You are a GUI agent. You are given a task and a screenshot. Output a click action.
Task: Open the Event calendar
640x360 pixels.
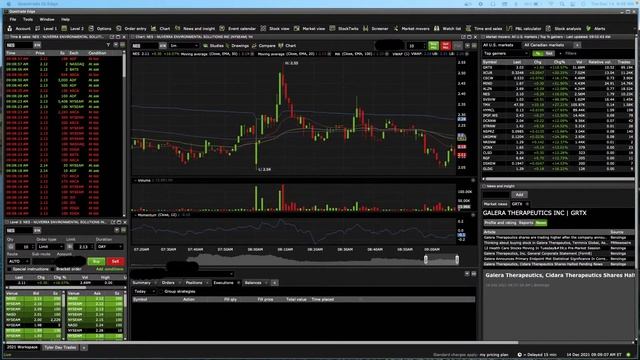[238, 29]
